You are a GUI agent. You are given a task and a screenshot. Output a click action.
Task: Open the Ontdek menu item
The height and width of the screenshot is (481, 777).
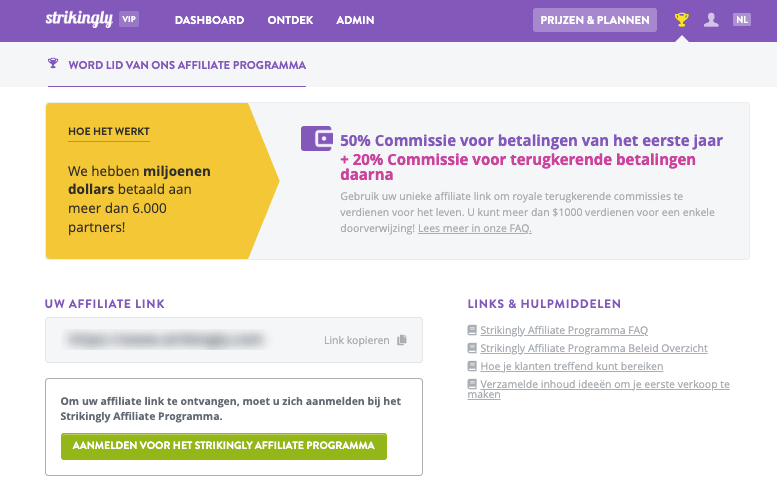tap(290, 20)
